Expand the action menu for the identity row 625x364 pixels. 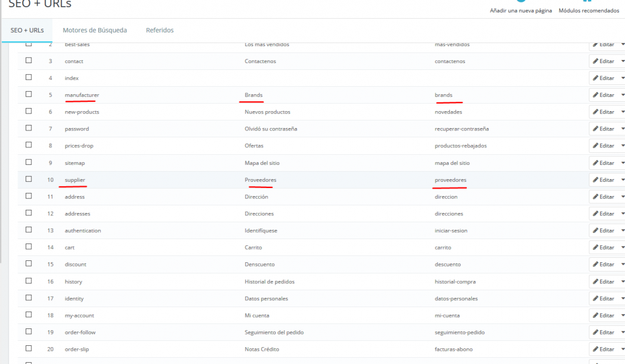pos(622,298)
